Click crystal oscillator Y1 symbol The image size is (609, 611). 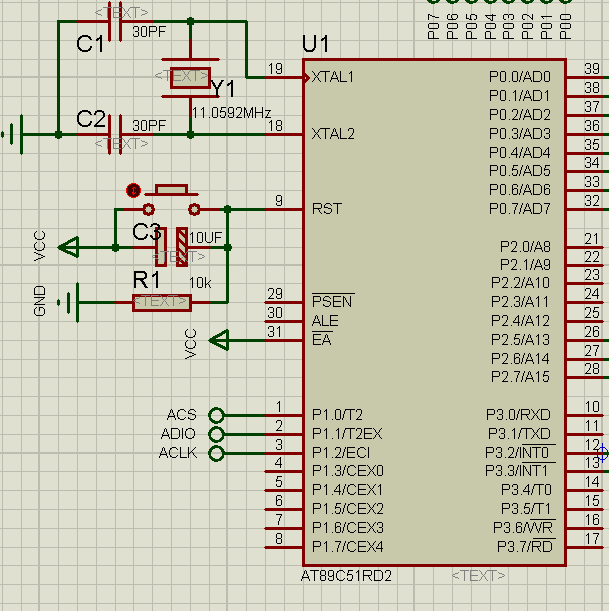(x=191, y=78)
